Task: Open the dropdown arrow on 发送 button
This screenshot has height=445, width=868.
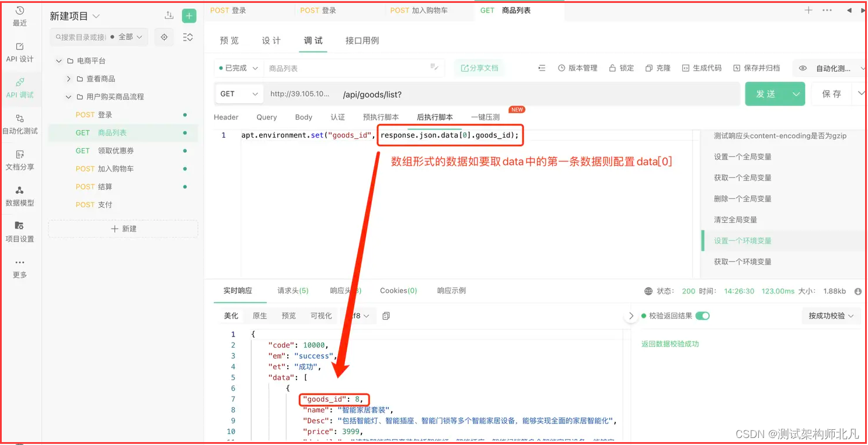Action: point(796,94)
